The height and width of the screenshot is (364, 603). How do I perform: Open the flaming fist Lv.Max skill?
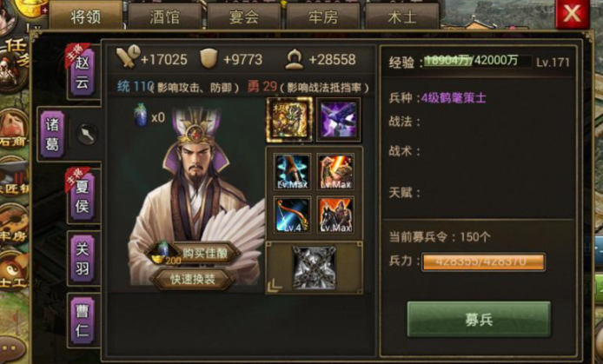[x=335, y=171]
